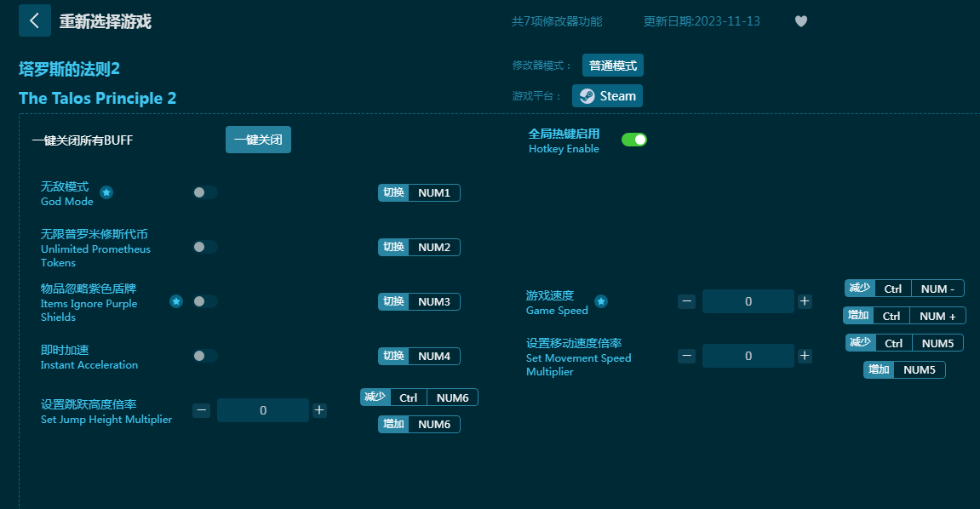Click the star icon beside Game Speed
This screenshot has height=509, width=980.
tap(600, 301)
